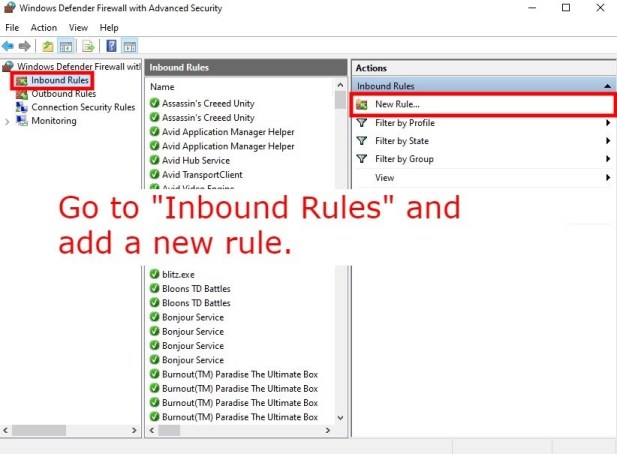617x454 pixels.
Task: Click the Forward arrow toolbar icon
Action: [x=24, y=46]
